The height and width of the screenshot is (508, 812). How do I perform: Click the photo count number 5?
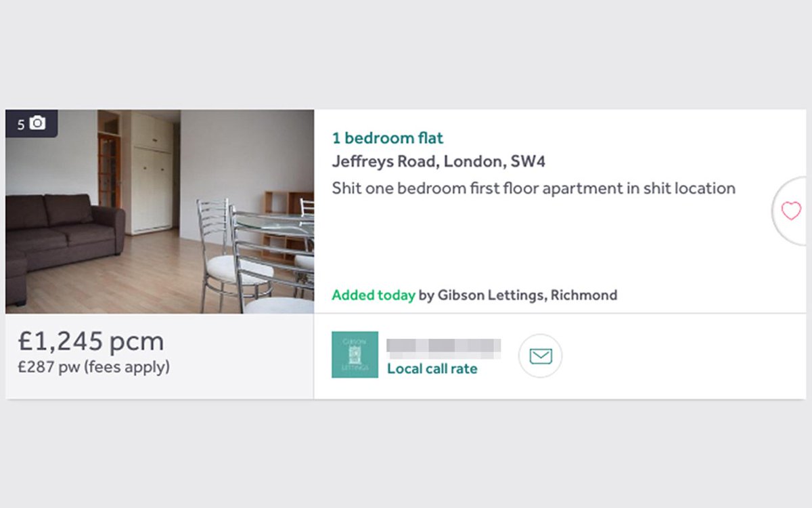[x=21, y=125]
